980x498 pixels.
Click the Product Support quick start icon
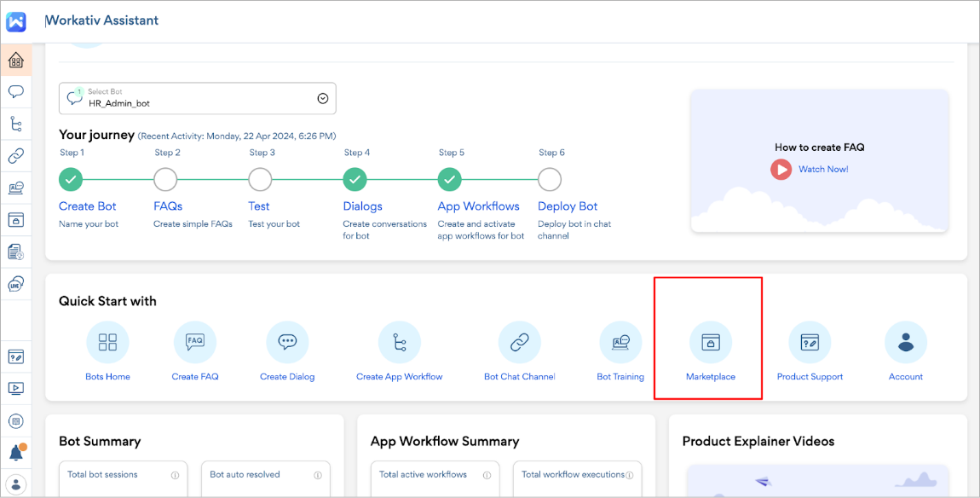pos(810,342)
